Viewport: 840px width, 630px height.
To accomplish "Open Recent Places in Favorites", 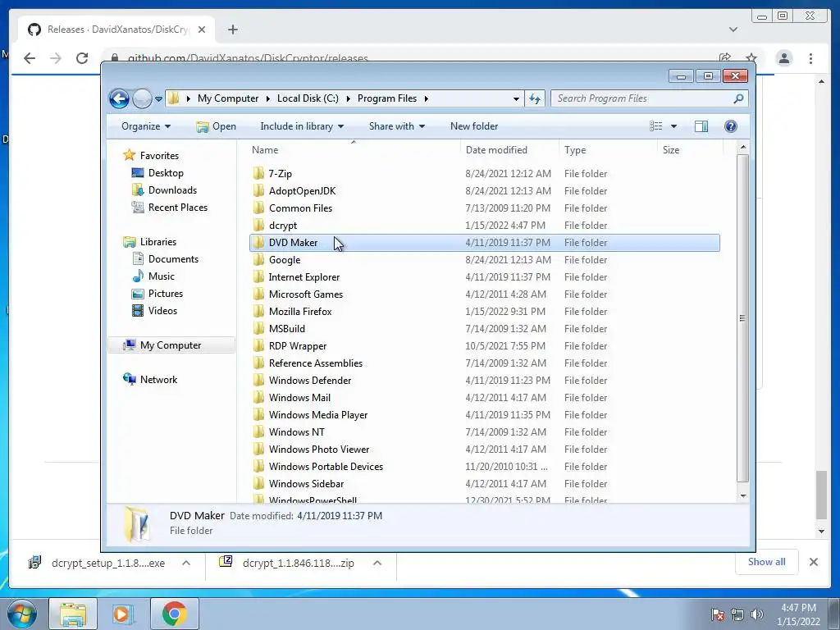I will pyautogui.click(x=178, y=208).
